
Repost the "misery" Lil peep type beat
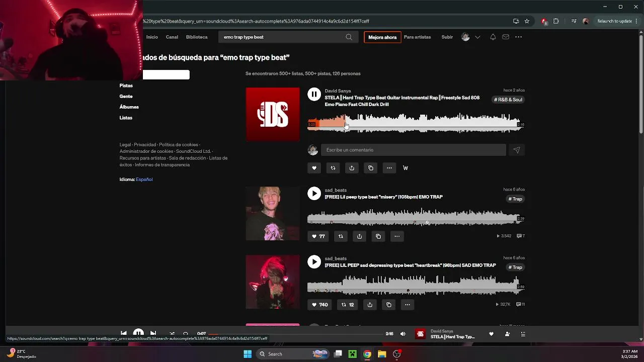coord(341,236)
